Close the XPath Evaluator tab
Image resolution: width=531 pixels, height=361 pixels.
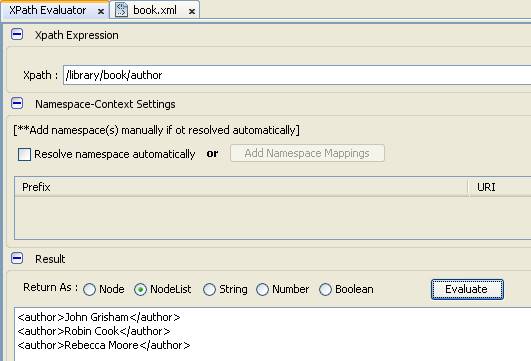coord(101,12)
